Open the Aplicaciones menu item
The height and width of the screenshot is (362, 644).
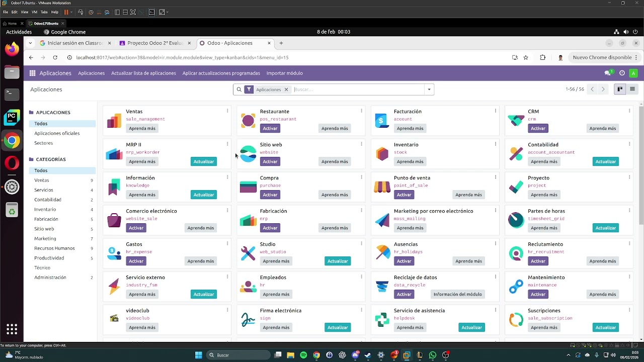coord(91,73)
